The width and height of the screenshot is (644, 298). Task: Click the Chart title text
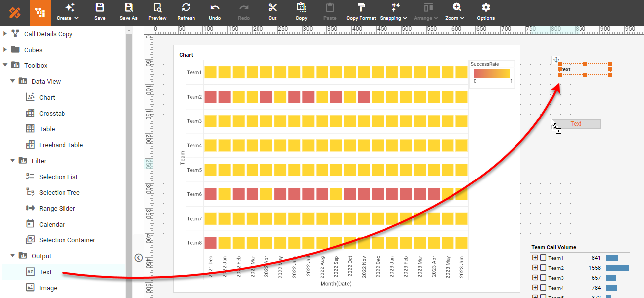point(186,55)
